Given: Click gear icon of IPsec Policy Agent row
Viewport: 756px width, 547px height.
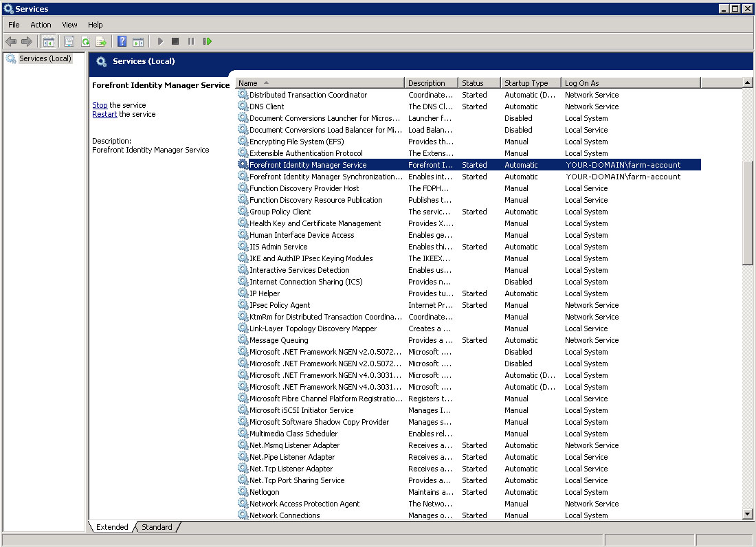Looking at the screenshot, I should [x=243, y=304].
